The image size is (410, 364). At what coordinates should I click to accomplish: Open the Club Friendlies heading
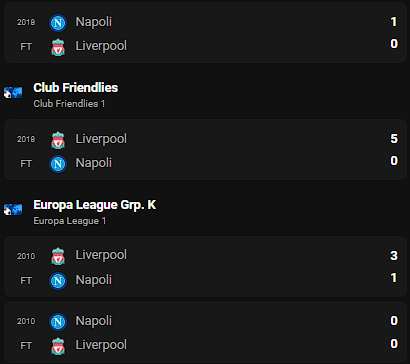(76, 88)
